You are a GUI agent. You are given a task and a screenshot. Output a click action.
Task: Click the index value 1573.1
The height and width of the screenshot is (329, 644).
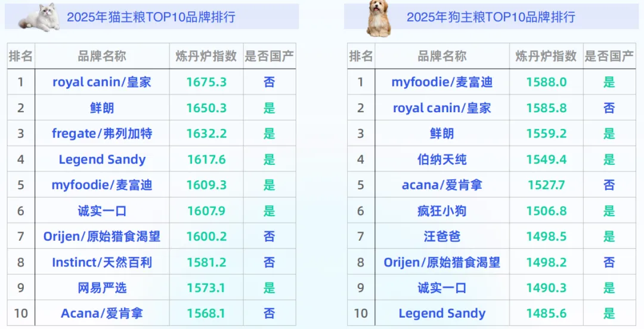206,288
